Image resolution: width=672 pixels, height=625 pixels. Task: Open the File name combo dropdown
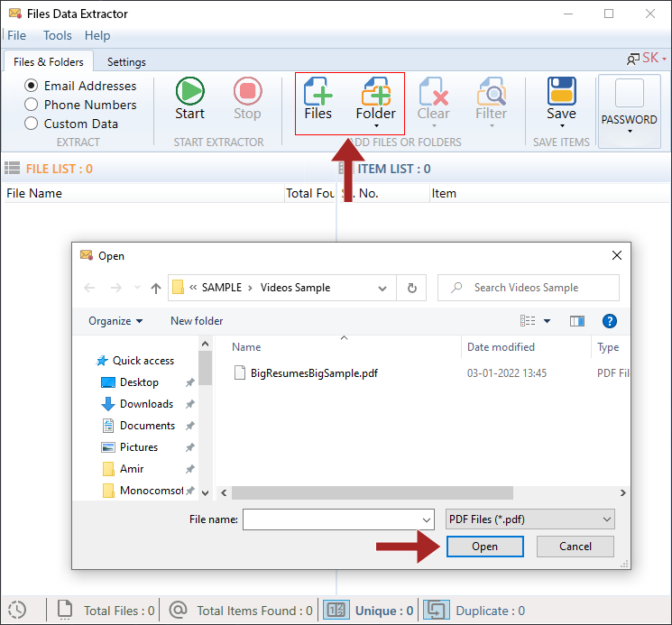click(427, 519)
